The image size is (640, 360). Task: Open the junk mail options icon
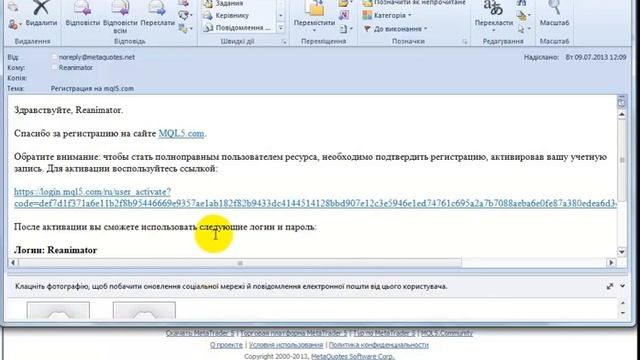tap(14, 25)
